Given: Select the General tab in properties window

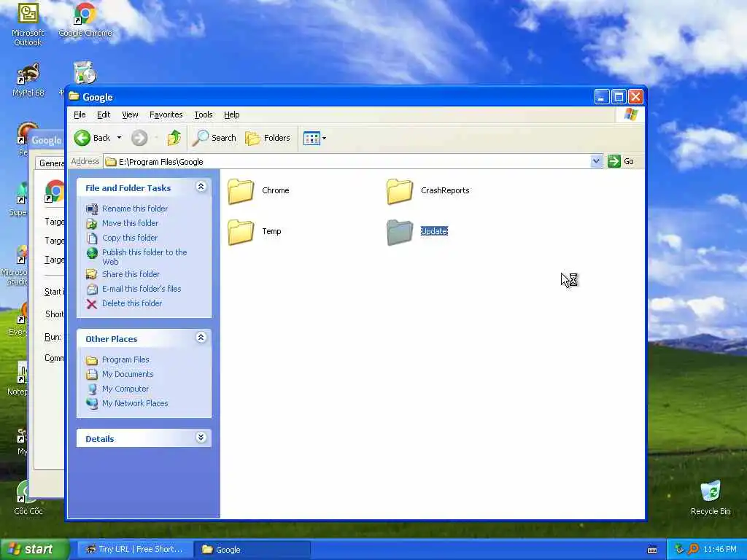Looking at the screenshot, I should (x=50, y=163).
